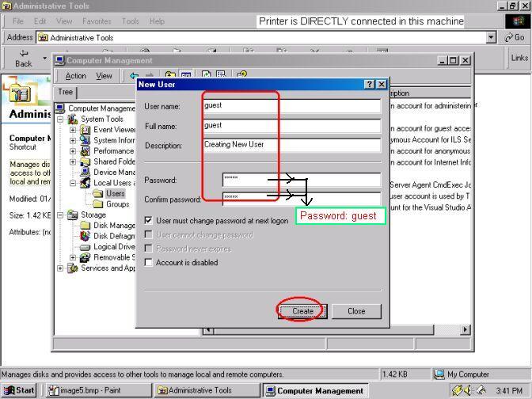This screenshot has width=532, height=399.
Task: Click the Disk Defragmenter icon
Action: 85,236
